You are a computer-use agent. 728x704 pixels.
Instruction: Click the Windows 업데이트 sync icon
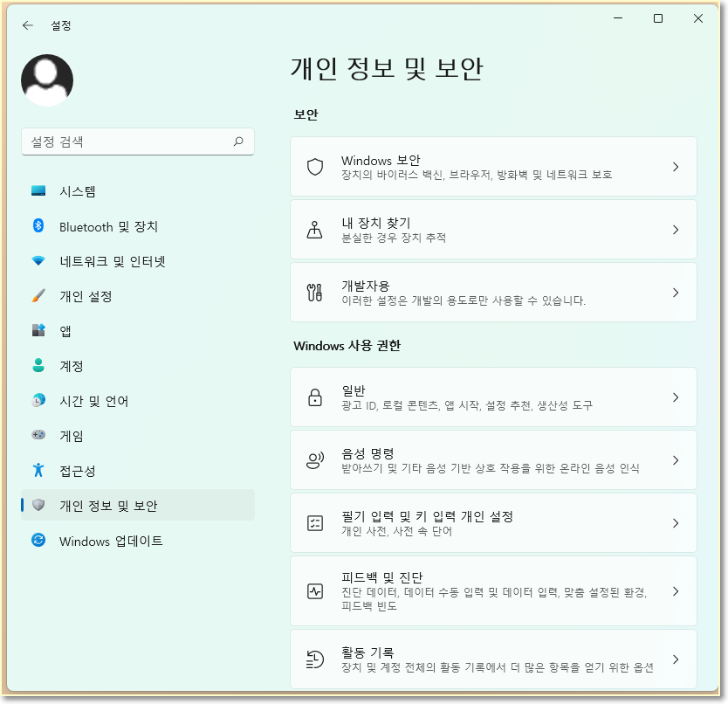pos(38,540)
